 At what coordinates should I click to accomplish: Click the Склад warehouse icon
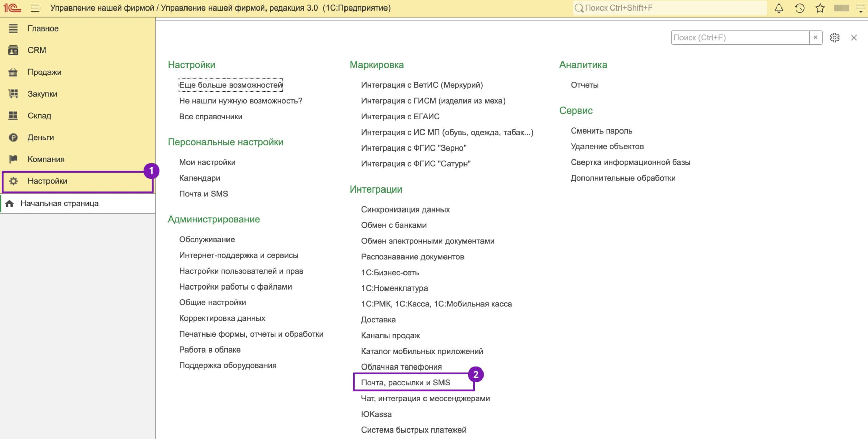click(13, 116)
